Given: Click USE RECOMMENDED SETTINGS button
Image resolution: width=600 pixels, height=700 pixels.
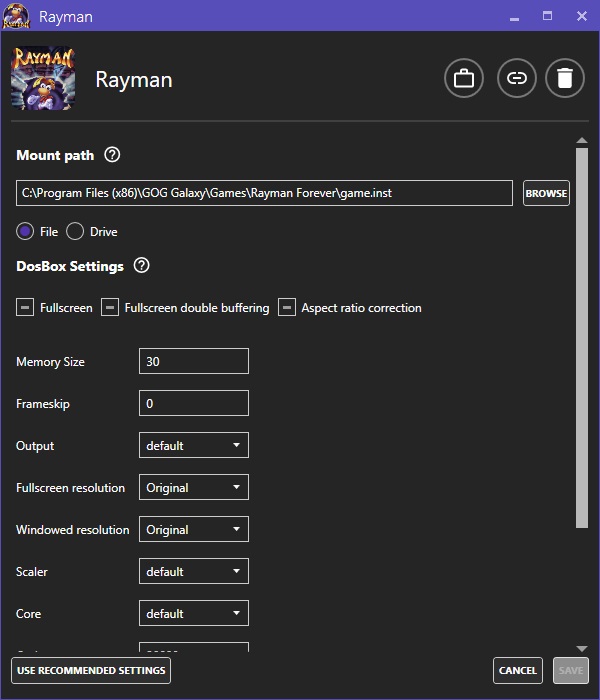Looking at the screenshot, I should [91, 671].
